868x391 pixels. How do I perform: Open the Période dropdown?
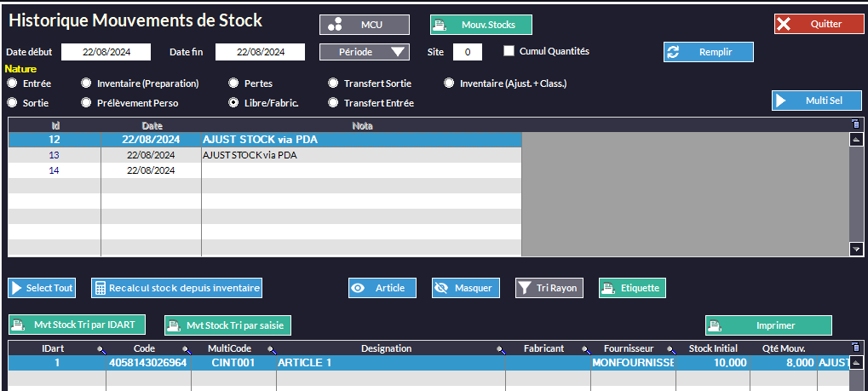point(364,52)
